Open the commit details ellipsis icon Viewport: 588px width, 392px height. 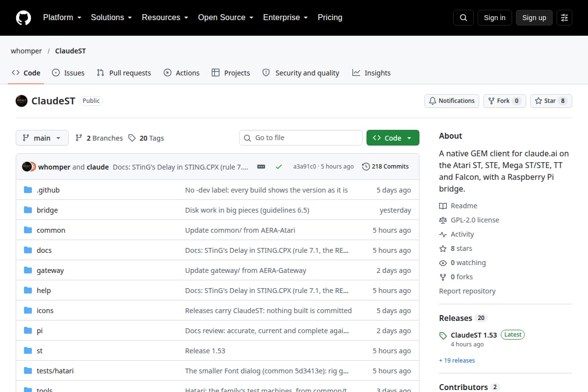[261, 167]
